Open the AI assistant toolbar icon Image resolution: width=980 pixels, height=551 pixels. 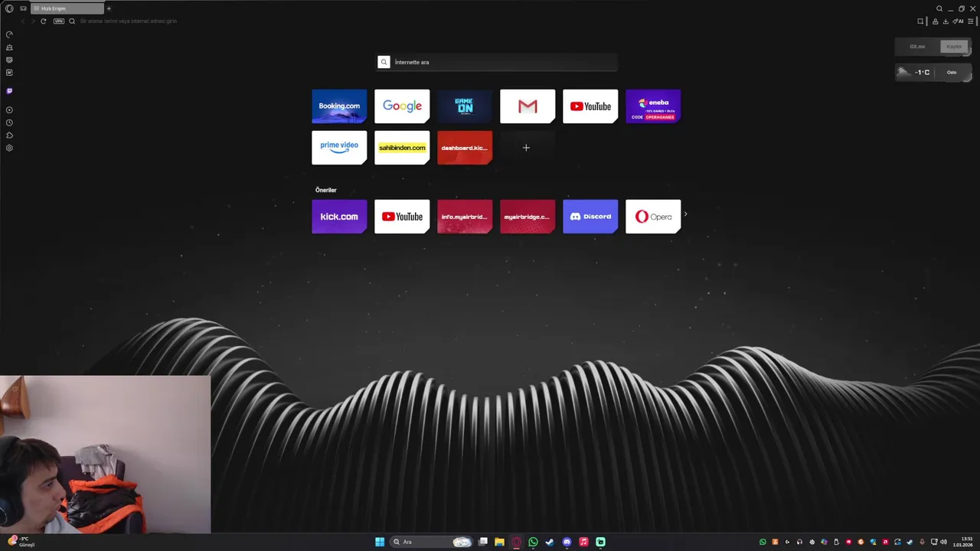tap(958, 21)
